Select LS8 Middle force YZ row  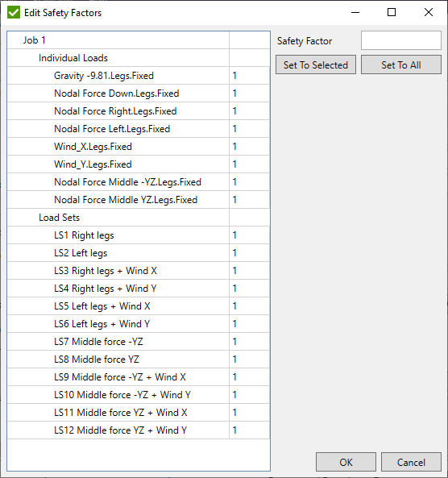[139, 360]
